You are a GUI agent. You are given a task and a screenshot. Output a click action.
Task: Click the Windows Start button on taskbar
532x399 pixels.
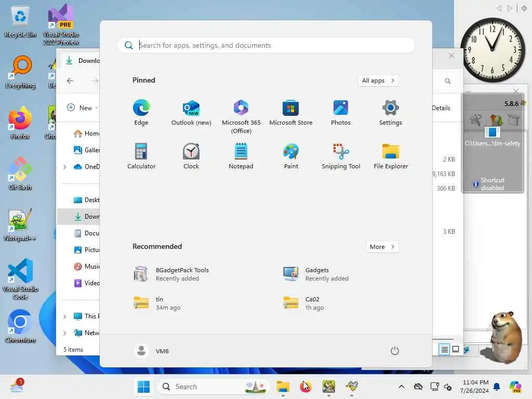[x=143, y=387]
